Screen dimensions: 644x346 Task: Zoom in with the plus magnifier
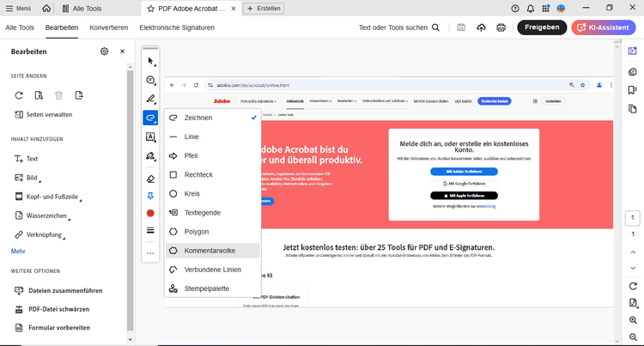(633, 320)
